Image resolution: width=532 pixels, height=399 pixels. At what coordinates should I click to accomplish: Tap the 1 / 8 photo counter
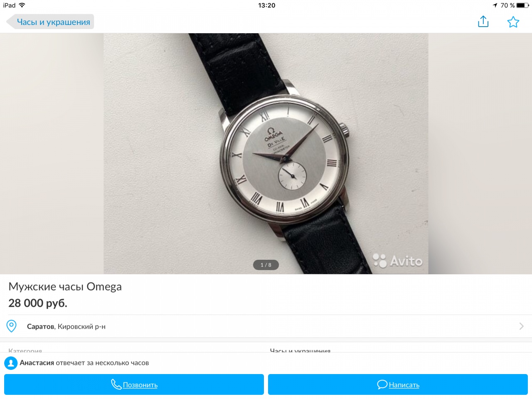(266, 265)
